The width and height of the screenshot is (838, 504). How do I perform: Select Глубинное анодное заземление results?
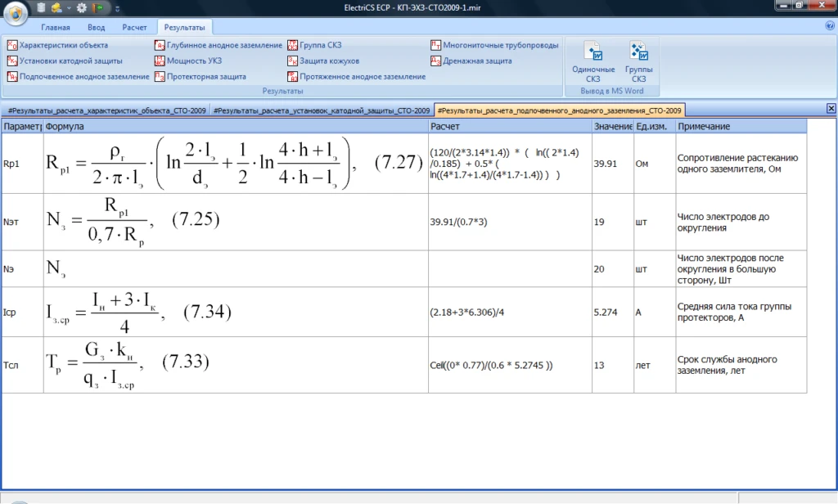point(218,45)
